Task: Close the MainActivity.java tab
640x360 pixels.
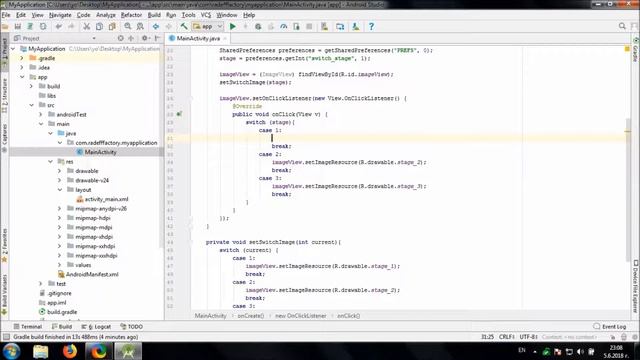Action: click(224, 38)
